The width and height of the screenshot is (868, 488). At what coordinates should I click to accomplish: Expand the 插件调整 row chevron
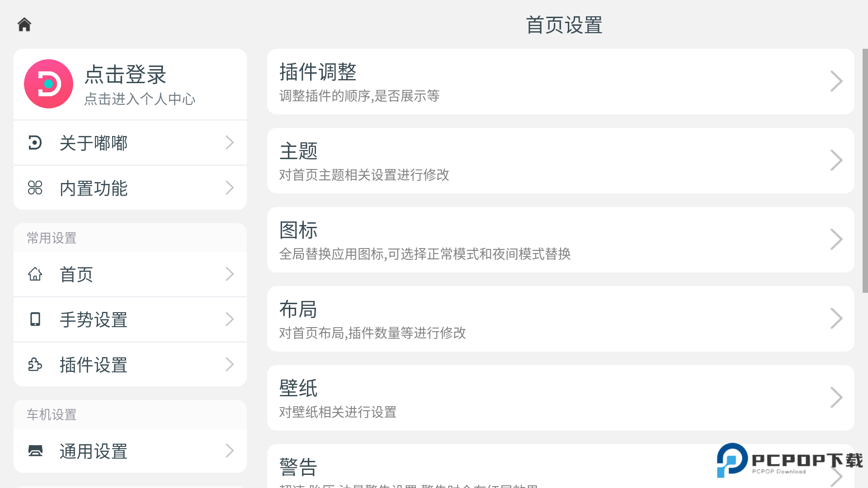[x=836, y=82]
